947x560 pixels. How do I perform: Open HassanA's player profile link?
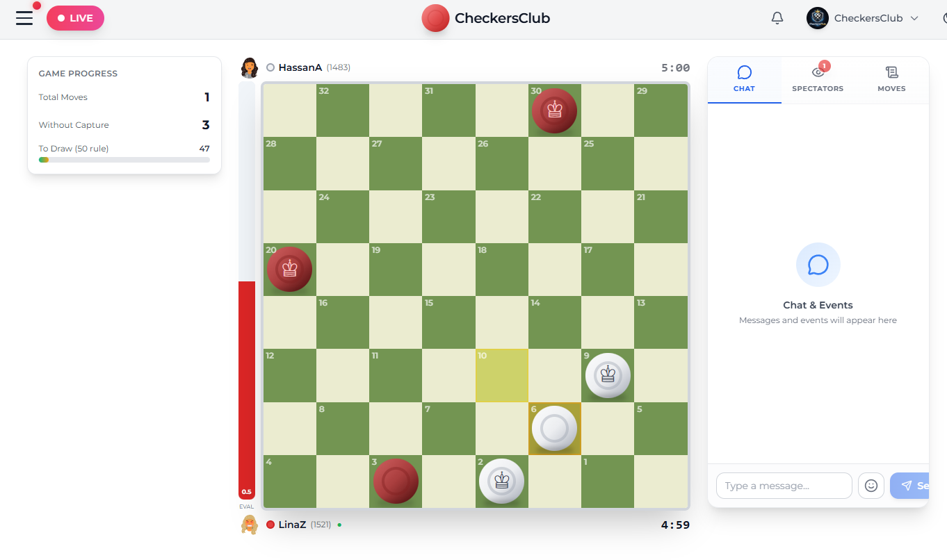(301, 67)
